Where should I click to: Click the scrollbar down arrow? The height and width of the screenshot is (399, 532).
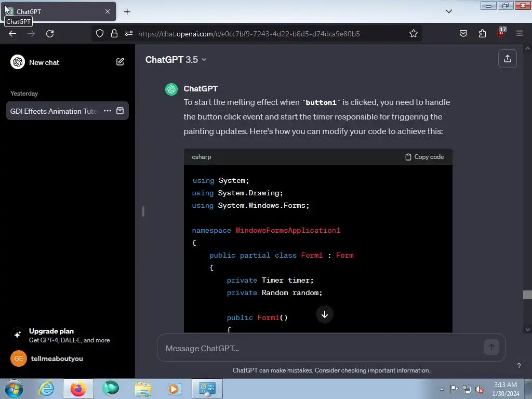[527, 329]
